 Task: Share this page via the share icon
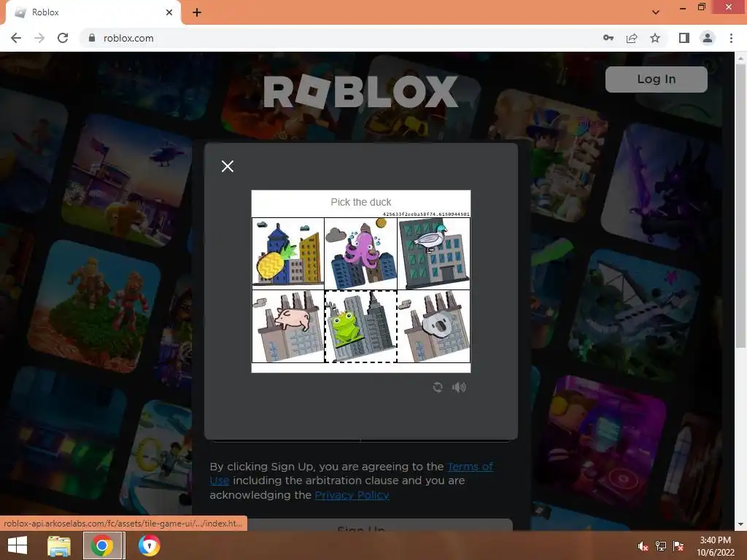click(632, 38)
